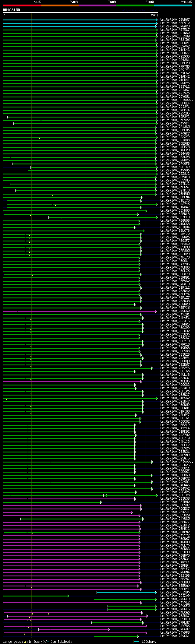The height and width of the screenshot is (644, 195).
Task: Open hit UniRef100_Q842J1
Action: tap(175, 512)
